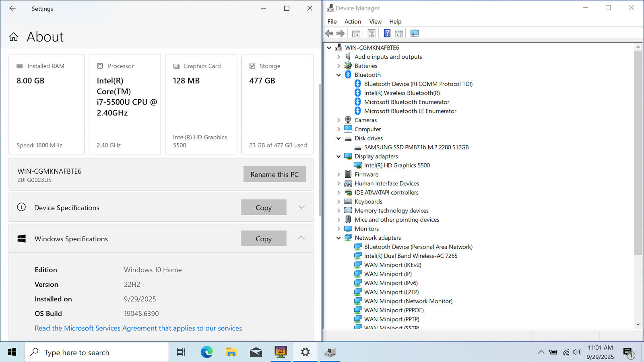The height and width of the screenshot is (362, 644).
Task: Open the View menu in Device Manager
Action: point(375,22)
